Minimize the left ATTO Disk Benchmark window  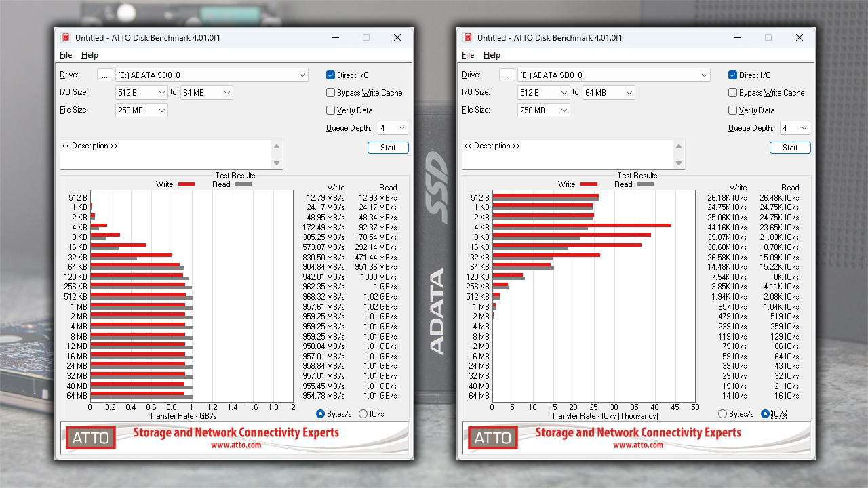click(335, 38)
